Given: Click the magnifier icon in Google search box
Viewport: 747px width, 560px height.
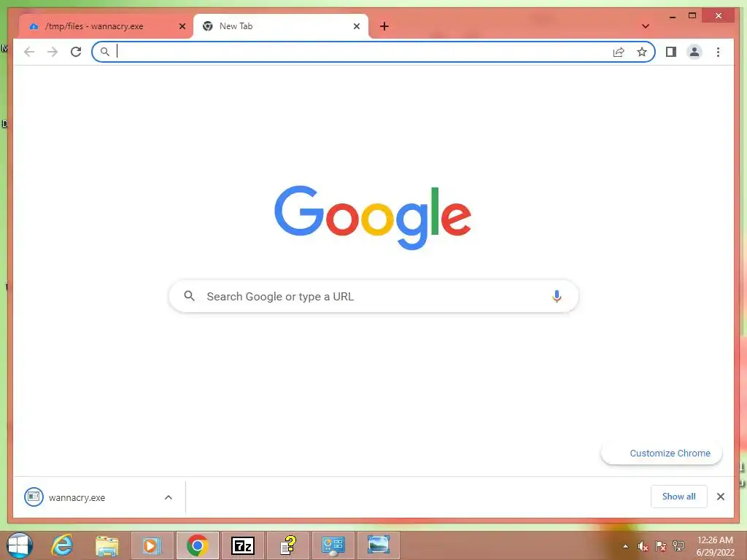Looking at the screenshot, I should [x=189, y=296].
